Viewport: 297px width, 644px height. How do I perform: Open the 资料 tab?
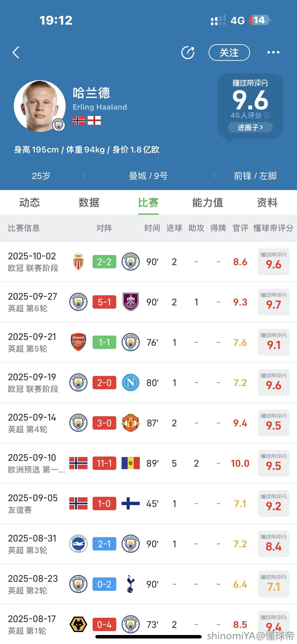tap(267, 202)
